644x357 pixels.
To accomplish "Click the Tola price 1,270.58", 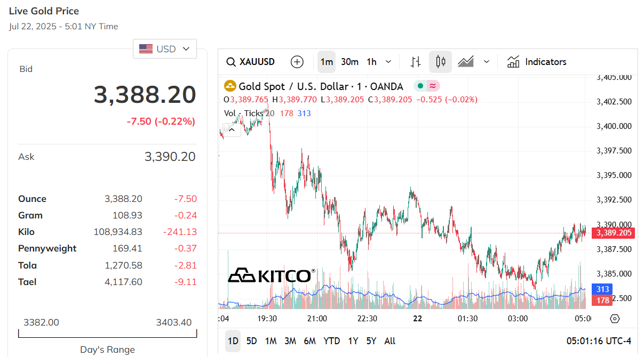I will 124,265.
